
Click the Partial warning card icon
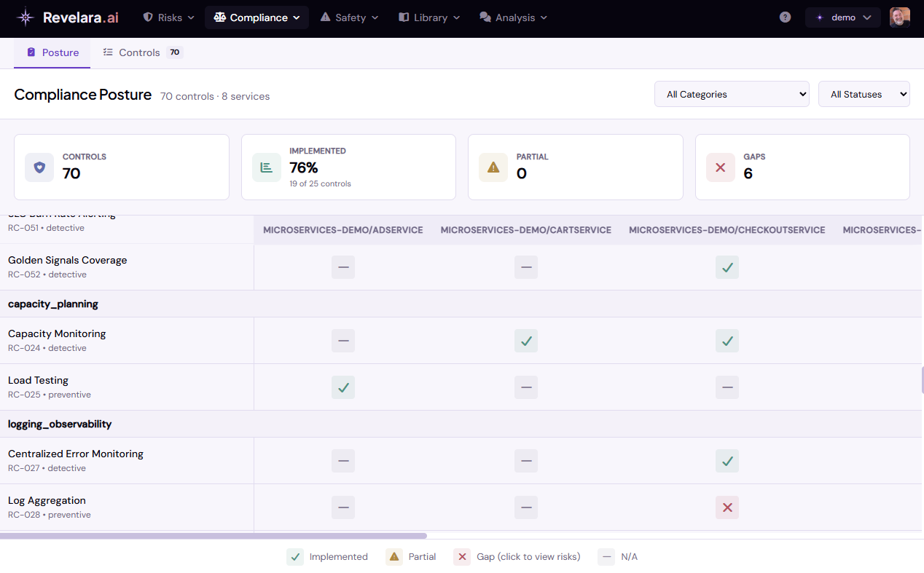pyautogui.click(x=493, y=167)
